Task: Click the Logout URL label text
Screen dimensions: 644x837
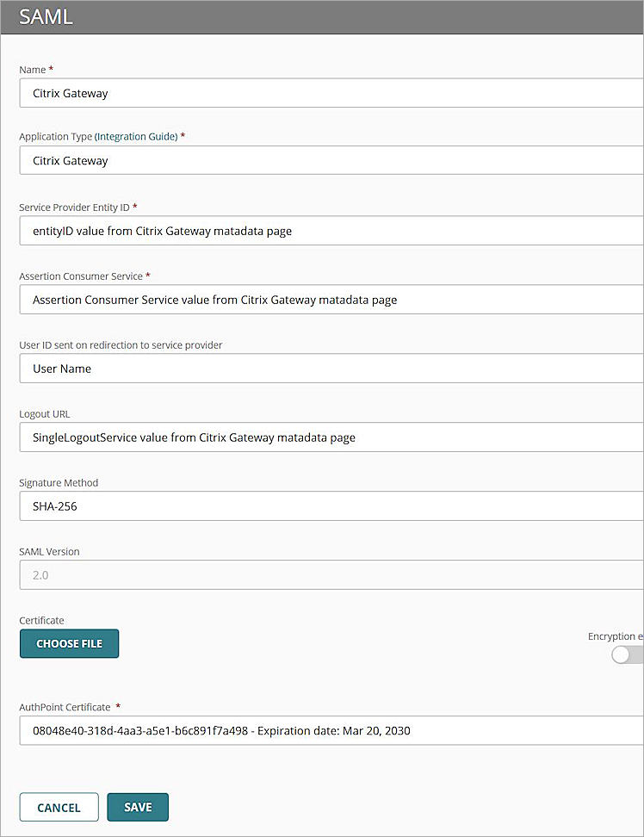Action: pyautogui.click(x=45, y=414)
